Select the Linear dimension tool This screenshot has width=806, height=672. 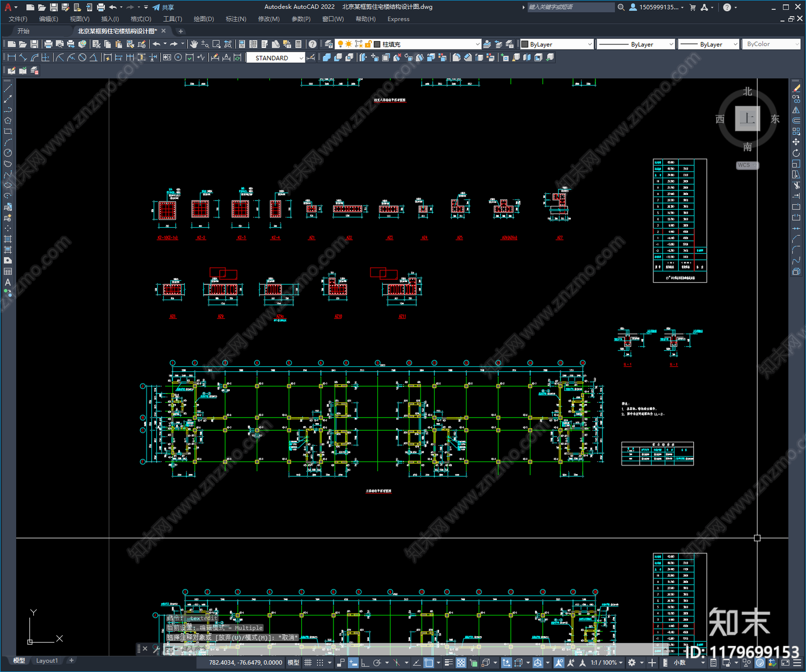point(12,57)
